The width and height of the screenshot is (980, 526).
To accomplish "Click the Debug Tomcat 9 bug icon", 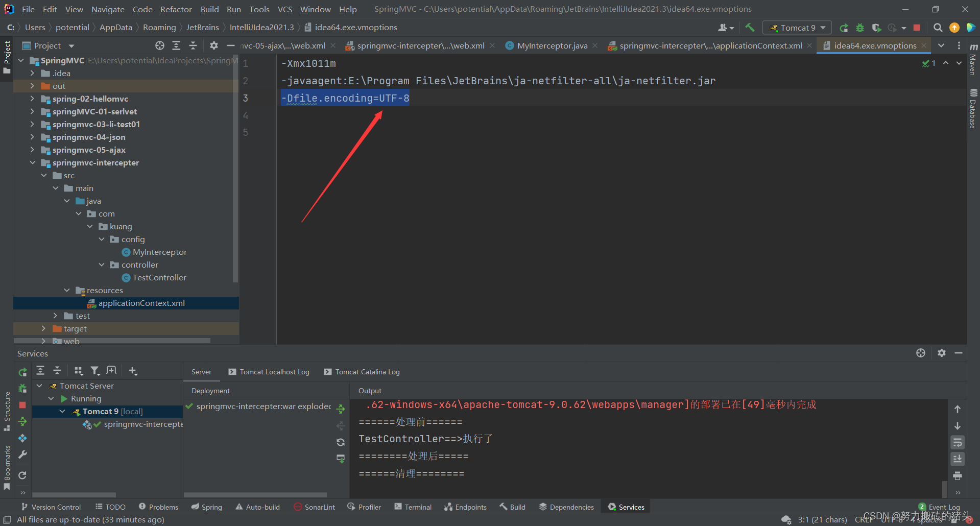I will click(860, 28).
